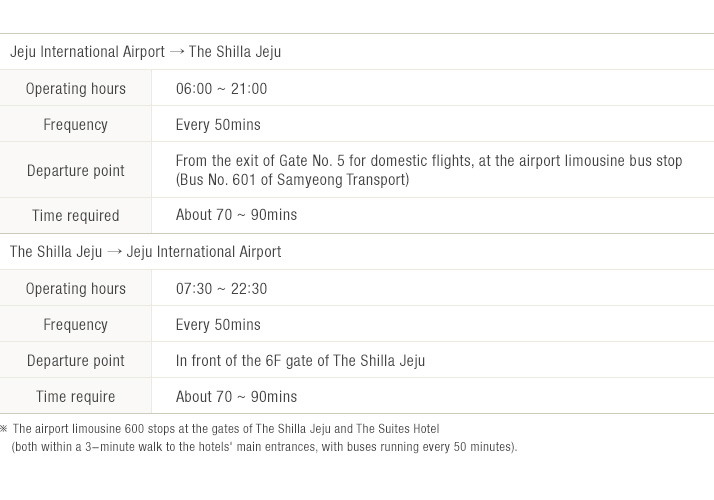Screen dimensions: 714x500
Task: Click "Frequency" label in the Shilla-to-Airport section
Action: (x=75, y=325)
